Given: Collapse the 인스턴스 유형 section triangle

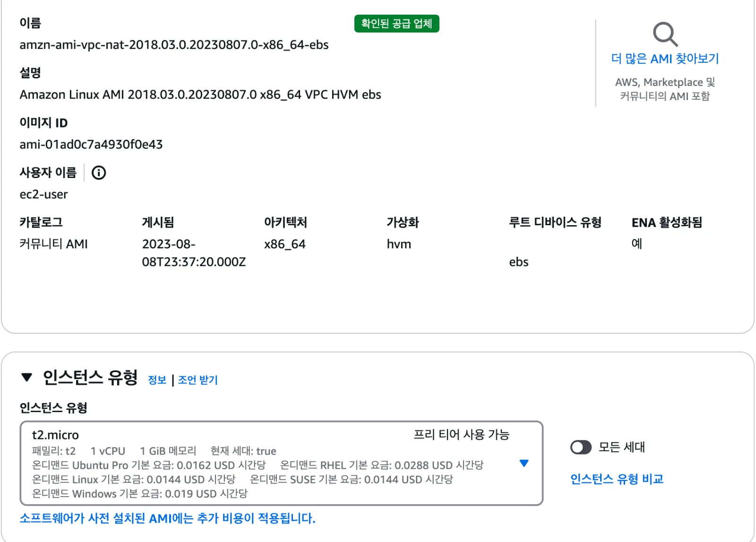Looking at the screenshot, I should 27,377.
